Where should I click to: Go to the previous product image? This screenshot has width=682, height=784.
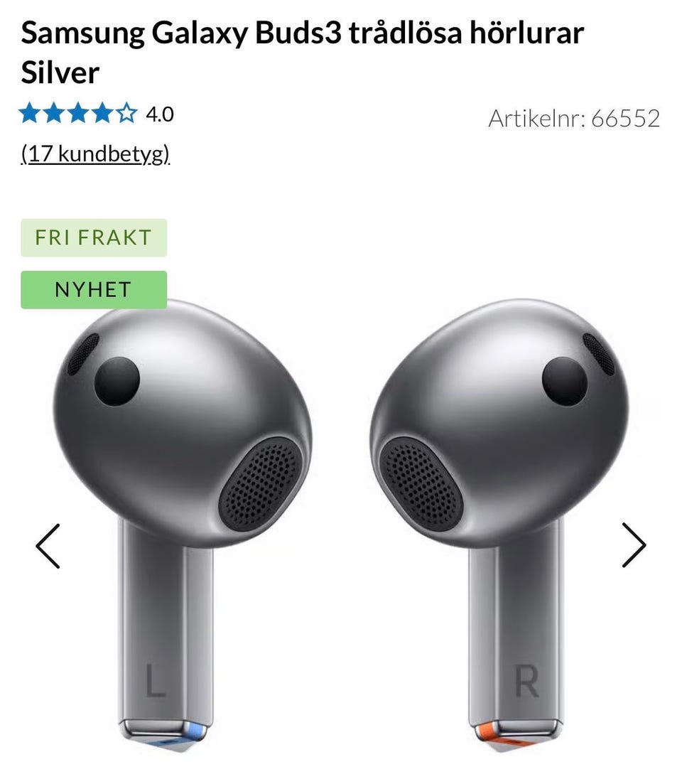click(x=48, y=546)
